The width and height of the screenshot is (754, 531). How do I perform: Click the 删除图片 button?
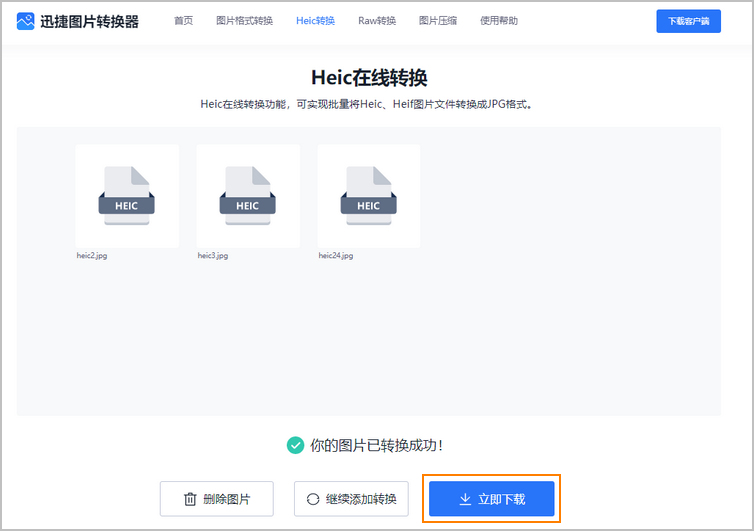pos(216,499)
